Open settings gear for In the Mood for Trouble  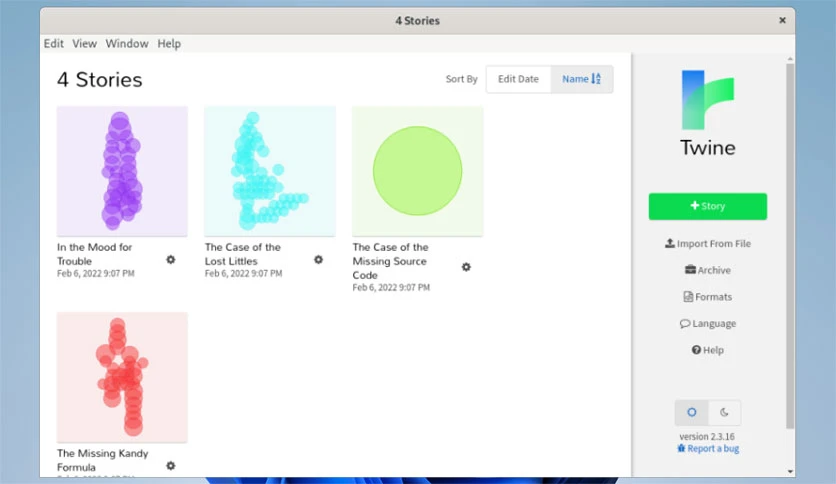pos(171,260)
